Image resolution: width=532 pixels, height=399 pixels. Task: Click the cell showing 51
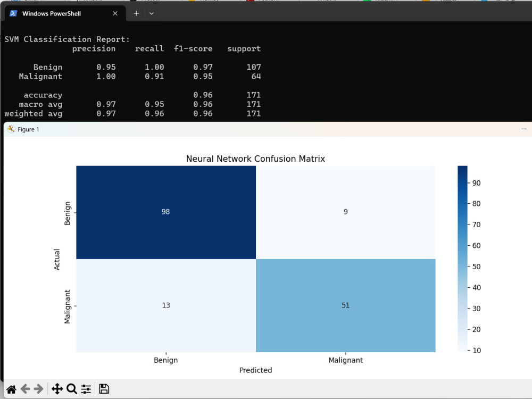point(346,306)
